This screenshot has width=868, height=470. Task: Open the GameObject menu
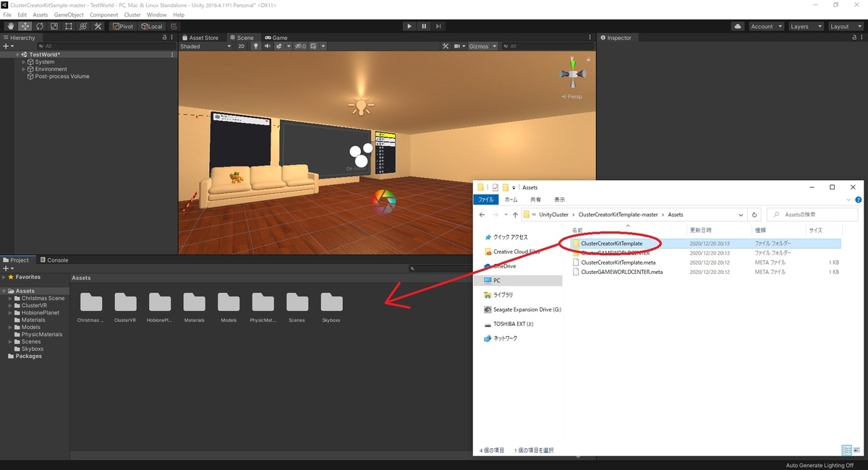point(69,14)
